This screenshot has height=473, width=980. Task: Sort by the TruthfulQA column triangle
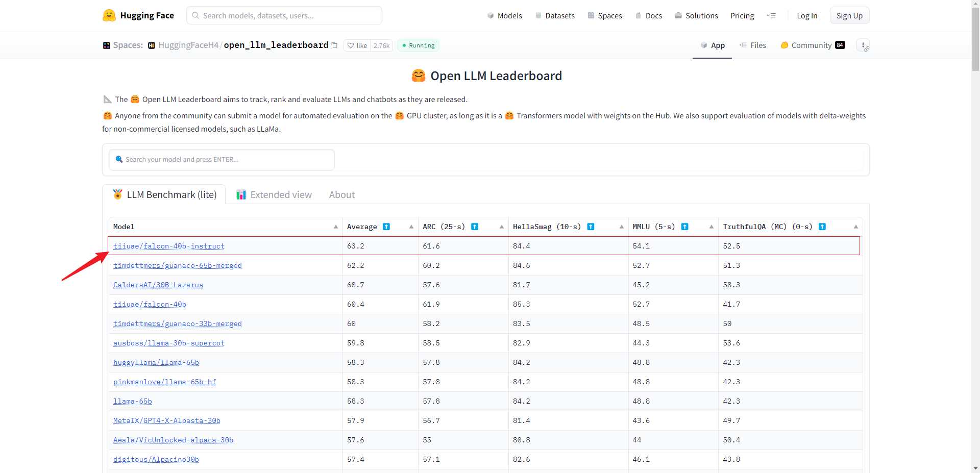[x=856, y=227]
